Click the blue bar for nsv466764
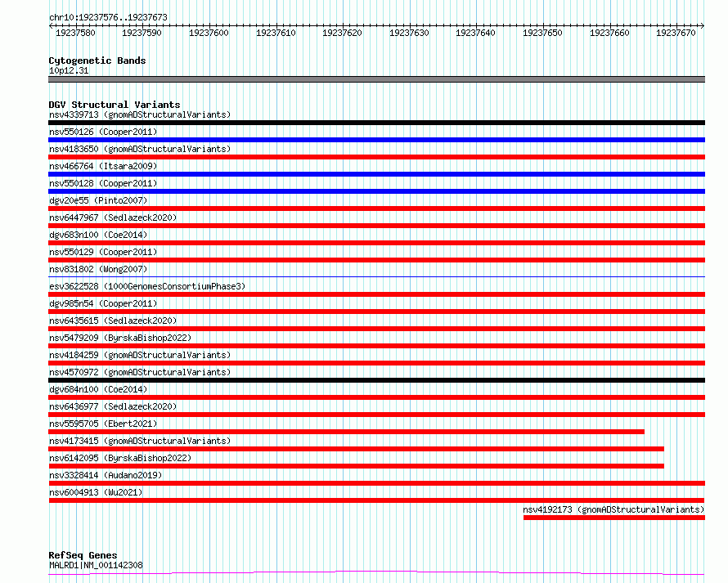The width and height of the screenshot is (728, 583). pos(376,174)
